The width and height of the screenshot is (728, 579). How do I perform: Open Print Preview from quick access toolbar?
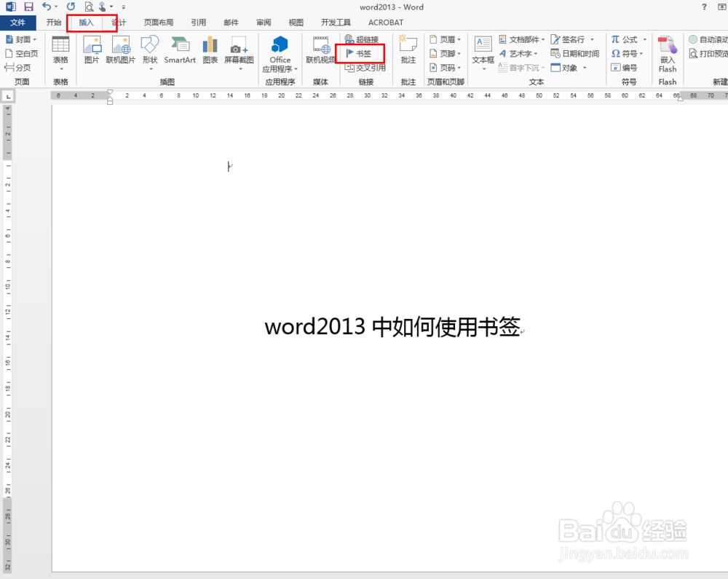click(89, 7)
